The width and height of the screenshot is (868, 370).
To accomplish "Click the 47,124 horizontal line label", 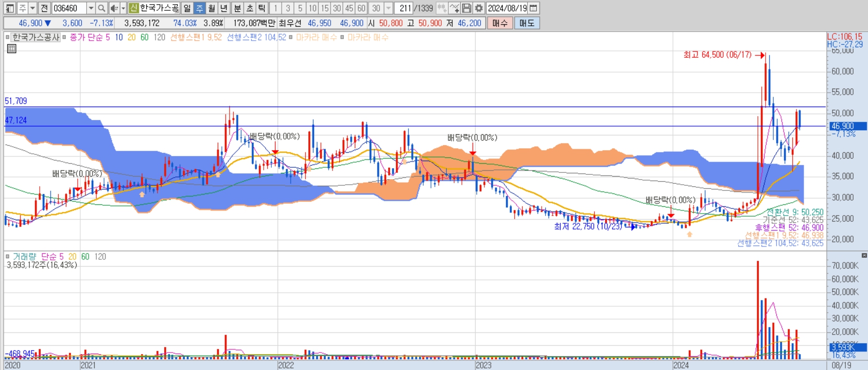I will (16, 120).
